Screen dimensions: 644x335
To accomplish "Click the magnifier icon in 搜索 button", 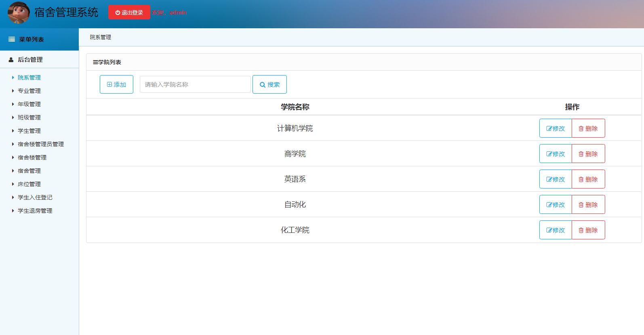I will click(263, 85).
